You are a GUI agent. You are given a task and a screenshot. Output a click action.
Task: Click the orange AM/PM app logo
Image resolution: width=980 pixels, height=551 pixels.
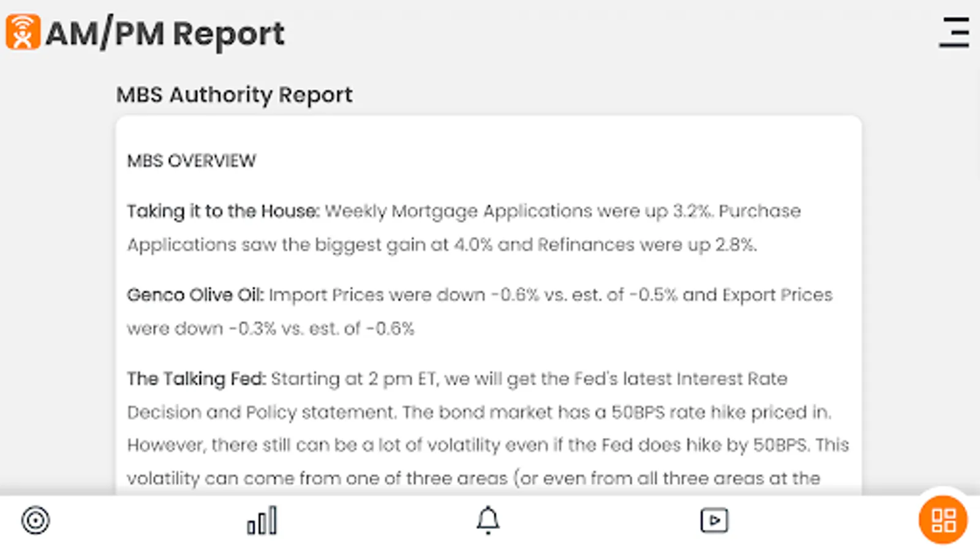(23, 32)
